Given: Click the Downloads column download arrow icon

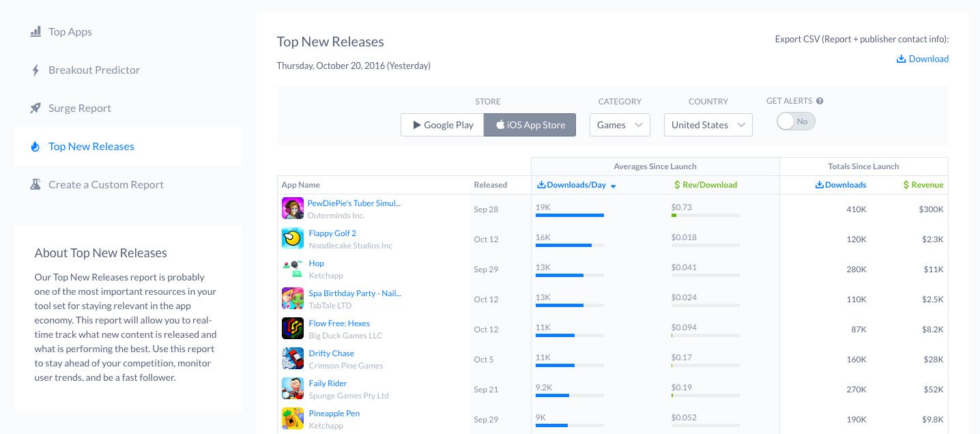Looking at the screenshot, I should tap(820, 185).
